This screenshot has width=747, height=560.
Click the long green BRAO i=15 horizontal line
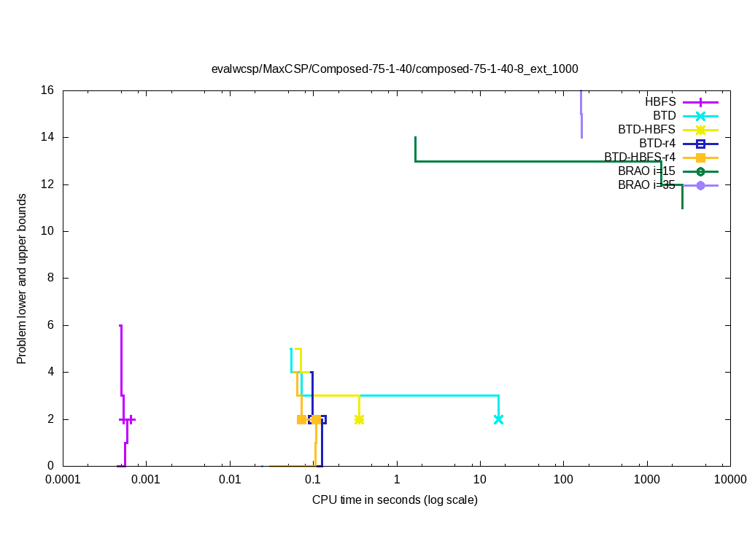pos(538,161)
